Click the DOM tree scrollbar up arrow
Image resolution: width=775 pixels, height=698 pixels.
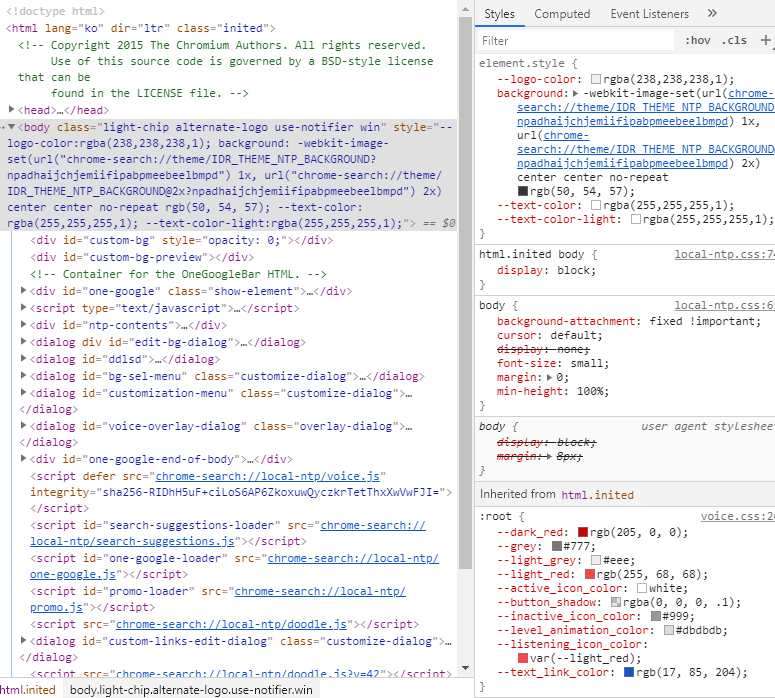(x=465, y=9)
